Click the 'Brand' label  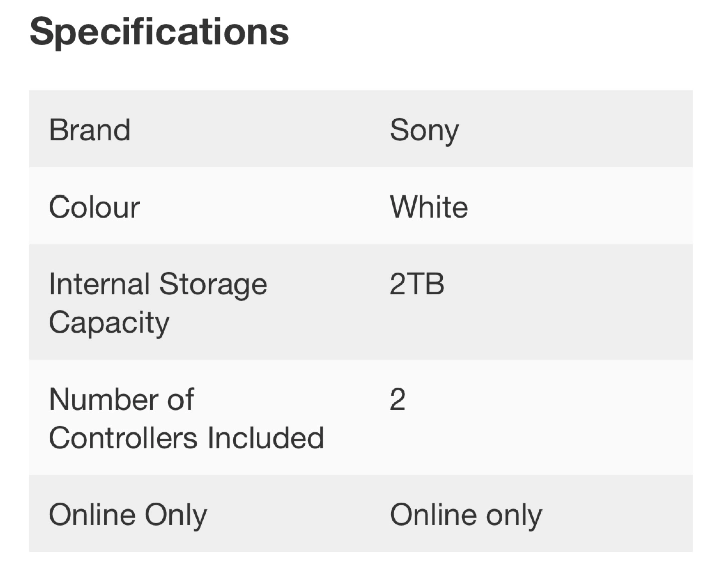click(x=90, y=130)
